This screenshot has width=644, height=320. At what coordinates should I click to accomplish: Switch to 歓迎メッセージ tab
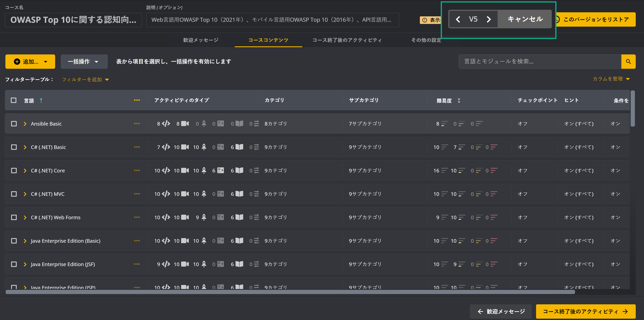click(201, 40)
